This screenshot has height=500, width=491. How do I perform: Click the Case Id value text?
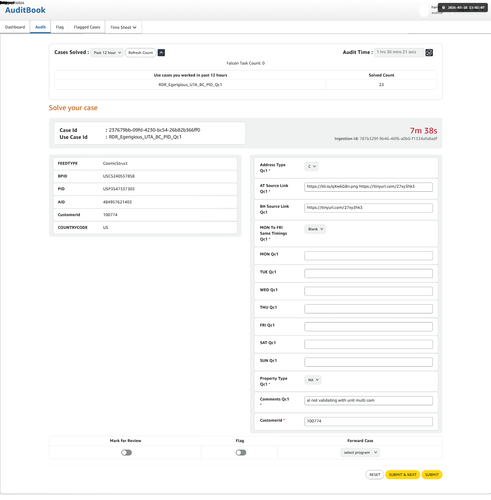click(x=154, y=130)
